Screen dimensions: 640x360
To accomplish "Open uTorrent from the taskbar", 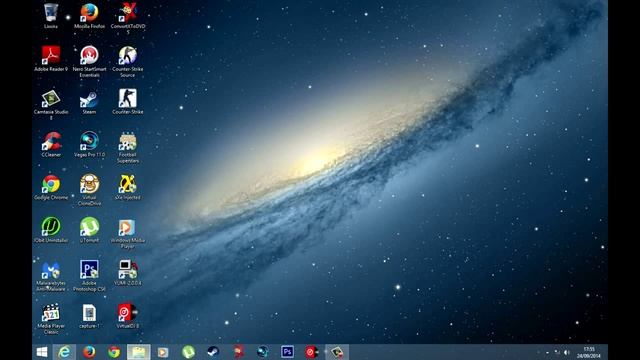I will (188, 352).
